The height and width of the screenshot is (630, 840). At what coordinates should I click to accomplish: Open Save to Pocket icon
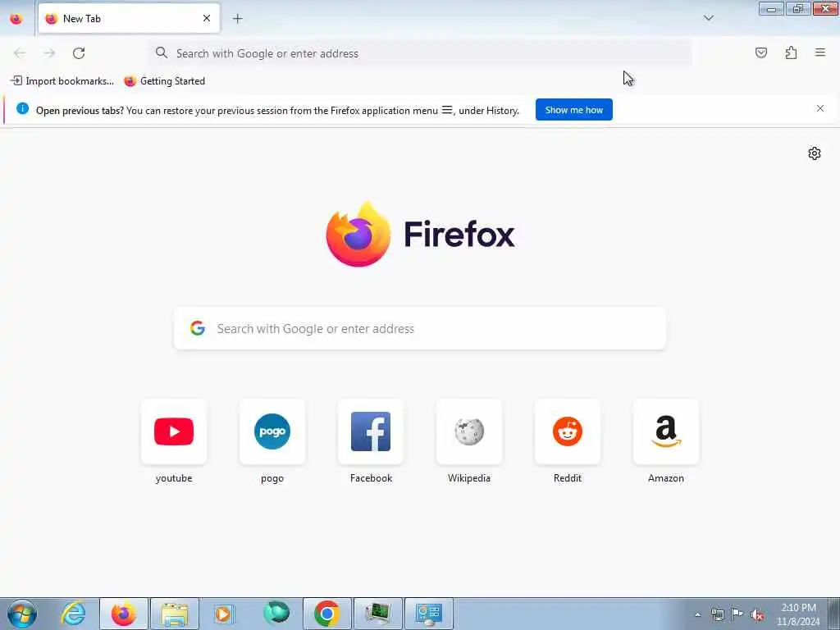760,52
